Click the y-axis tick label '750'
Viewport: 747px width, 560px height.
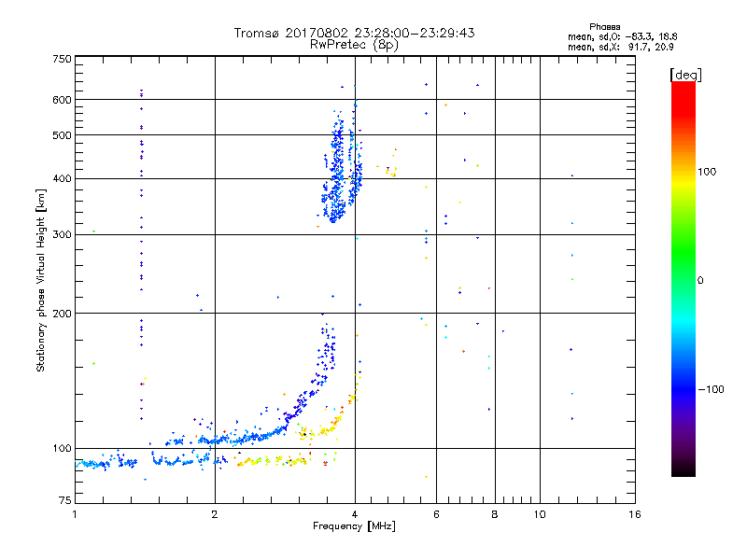coord(62,59)
